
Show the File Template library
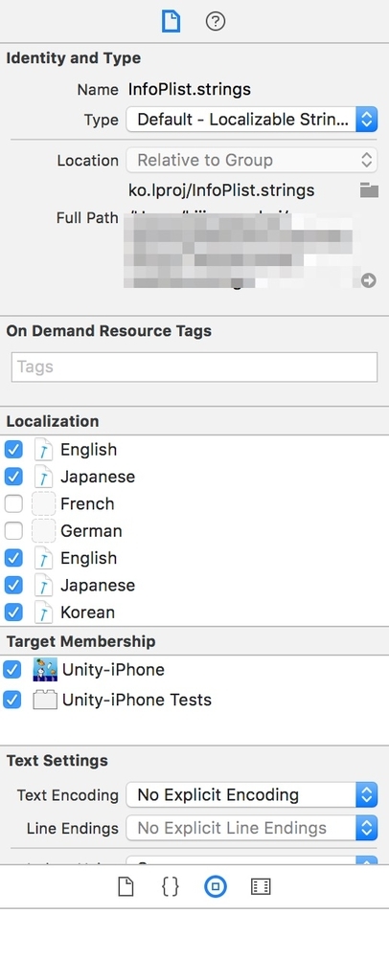126,886
